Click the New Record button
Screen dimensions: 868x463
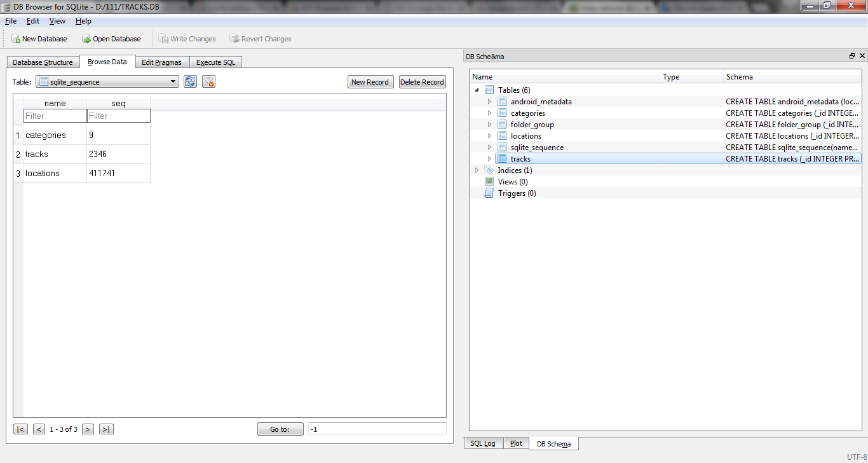coord(370,82)
